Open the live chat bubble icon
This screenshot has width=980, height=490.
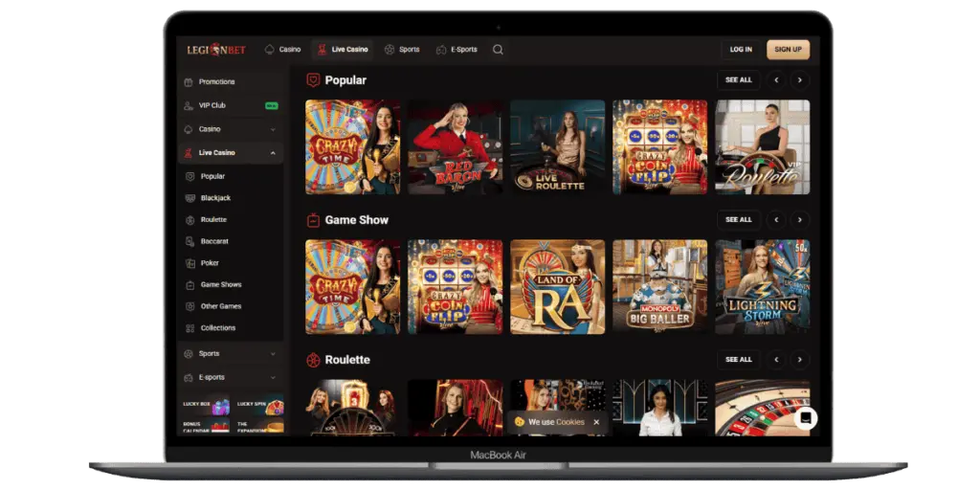pos(806,418)
